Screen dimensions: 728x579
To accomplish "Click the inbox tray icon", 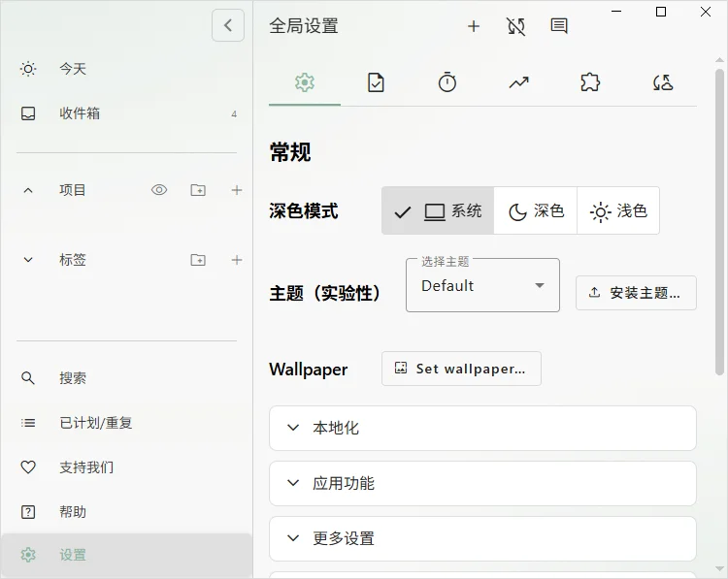I will pos(28,113).
